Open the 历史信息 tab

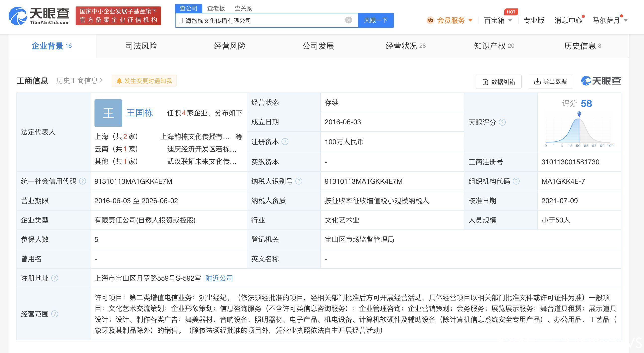(x=583, y=46)
